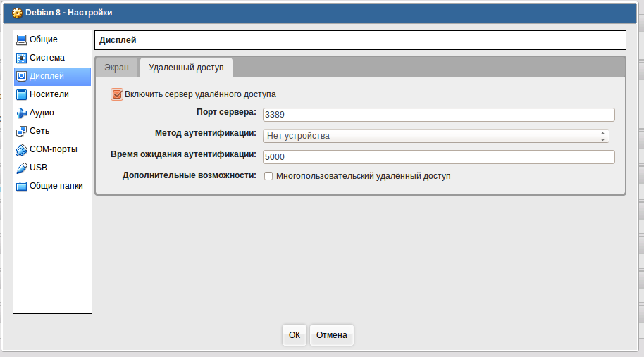Confirm settings with the ОК button
This screenshot has height=357, width=644.
pos(295,335)
